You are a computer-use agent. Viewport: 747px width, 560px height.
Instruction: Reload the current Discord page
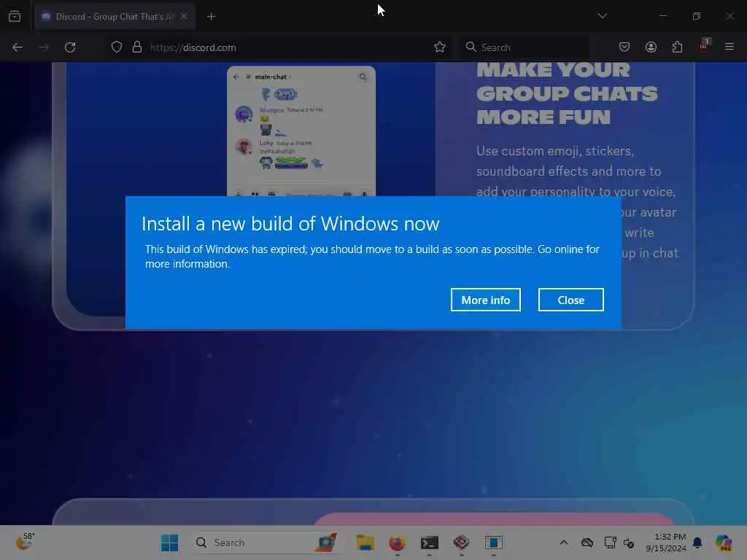point(70,47)
